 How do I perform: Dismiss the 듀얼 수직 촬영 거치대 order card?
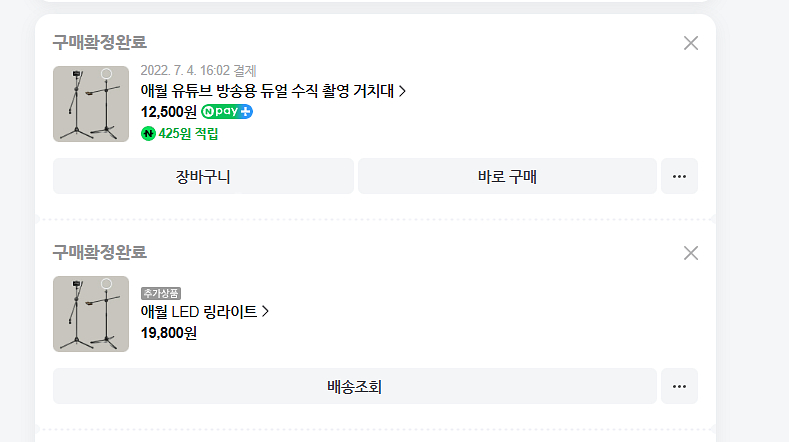click(691, 43)
